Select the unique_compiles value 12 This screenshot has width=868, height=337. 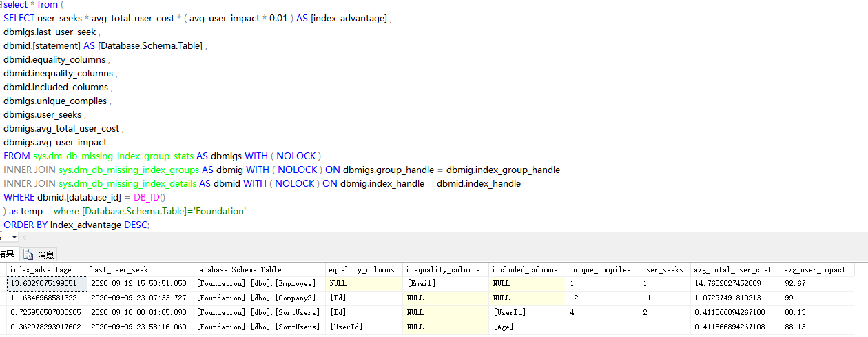pyautogui.click(x=602, y=298)
